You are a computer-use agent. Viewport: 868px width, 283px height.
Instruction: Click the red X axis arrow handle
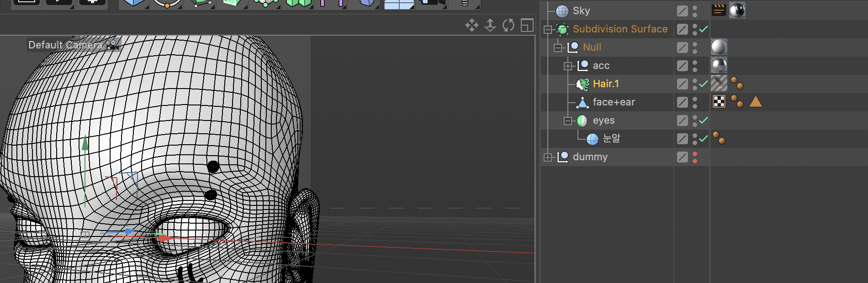[165, 238]
